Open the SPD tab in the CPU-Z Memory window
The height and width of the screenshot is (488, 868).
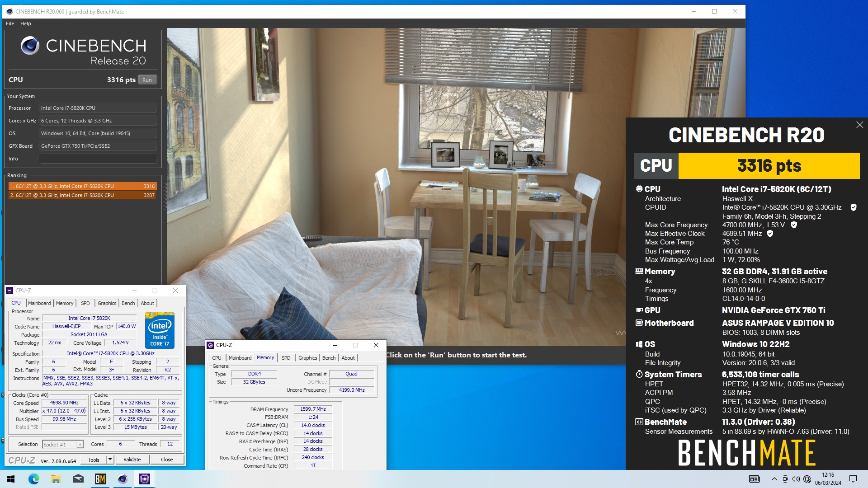(286, 358)
